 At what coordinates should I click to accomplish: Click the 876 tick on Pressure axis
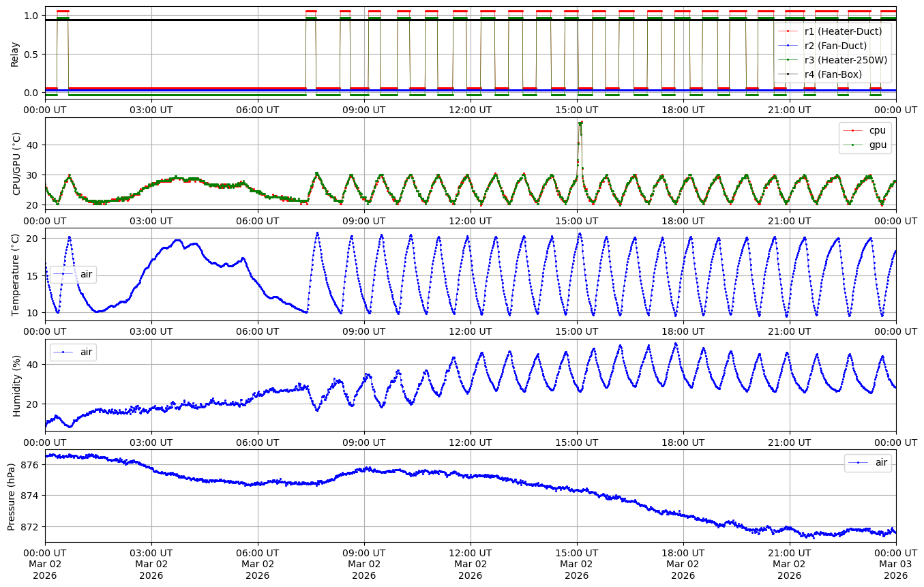pyautogui.click(x=31, y=465)
